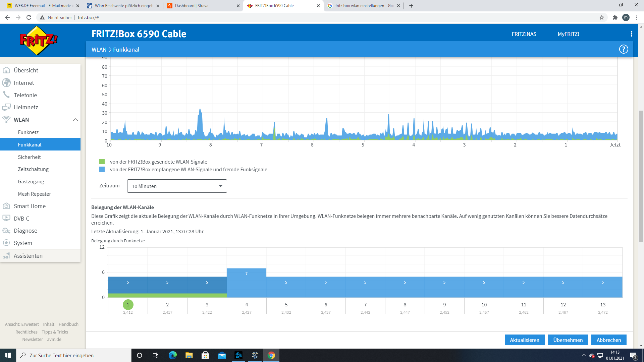Click the Telefonie phone icon
Image resolution: width=644 pixels, height=362 pixels.
coord(6,95)
